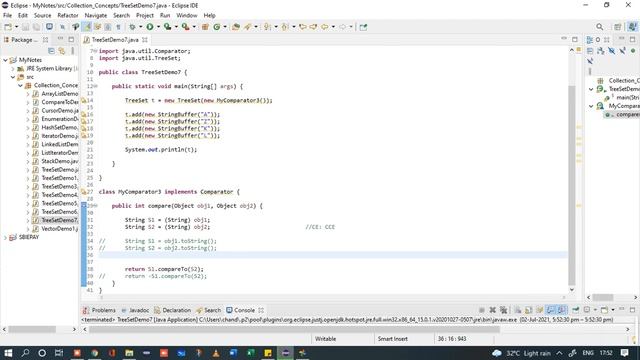Click Pin Console icon
The width and height of the screenshot is (640, 360).
coord(576,310)
